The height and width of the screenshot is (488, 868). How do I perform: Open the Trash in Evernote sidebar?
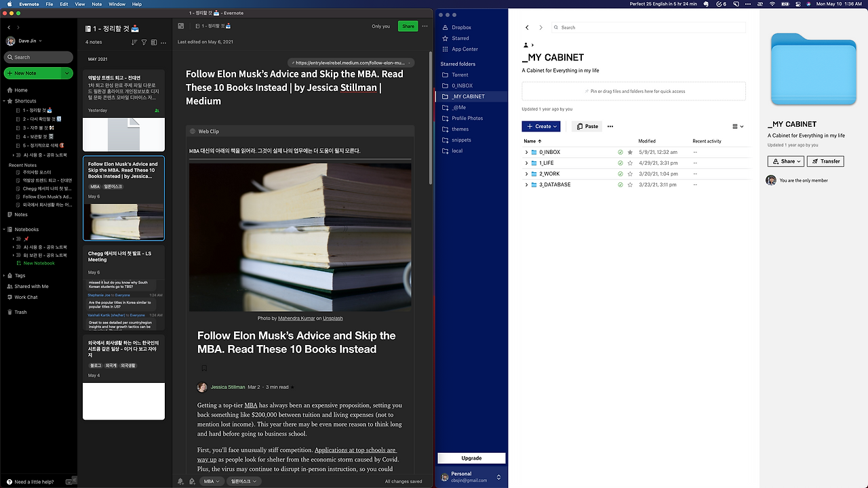[20, 312]
